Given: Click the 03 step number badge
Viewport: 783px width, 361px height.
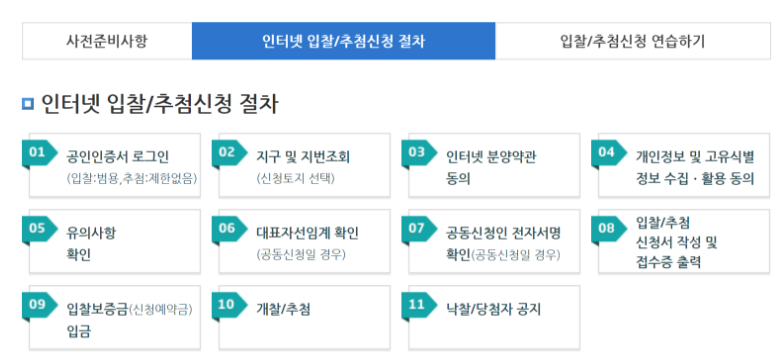Looking at the screenshot, I should (419, 152).
